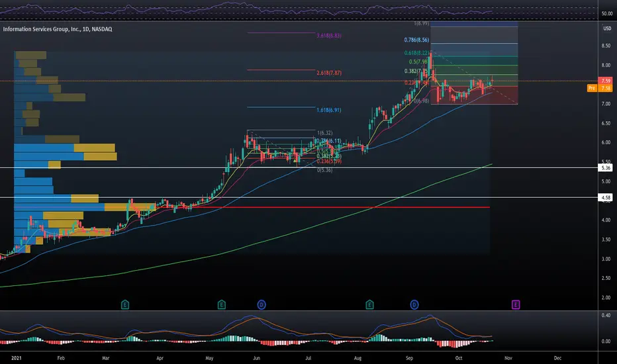Click the September dividend D marker
The image size is (617, 364).
click(x=414, y=304)
